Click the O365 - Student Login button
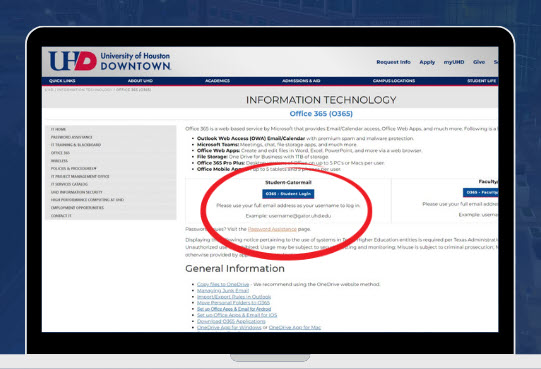The image size is (541, 369). pyautogui.click(x=288, y=194)
